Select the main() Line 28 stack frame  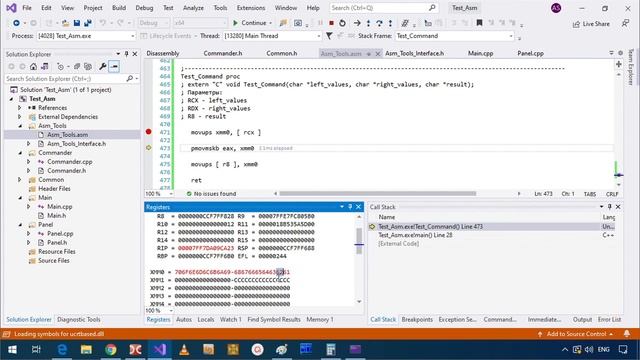click(415, 235)
